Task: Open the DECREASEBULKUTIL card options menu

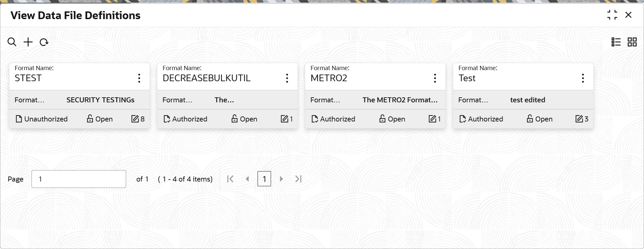Action: pos(287,78)
